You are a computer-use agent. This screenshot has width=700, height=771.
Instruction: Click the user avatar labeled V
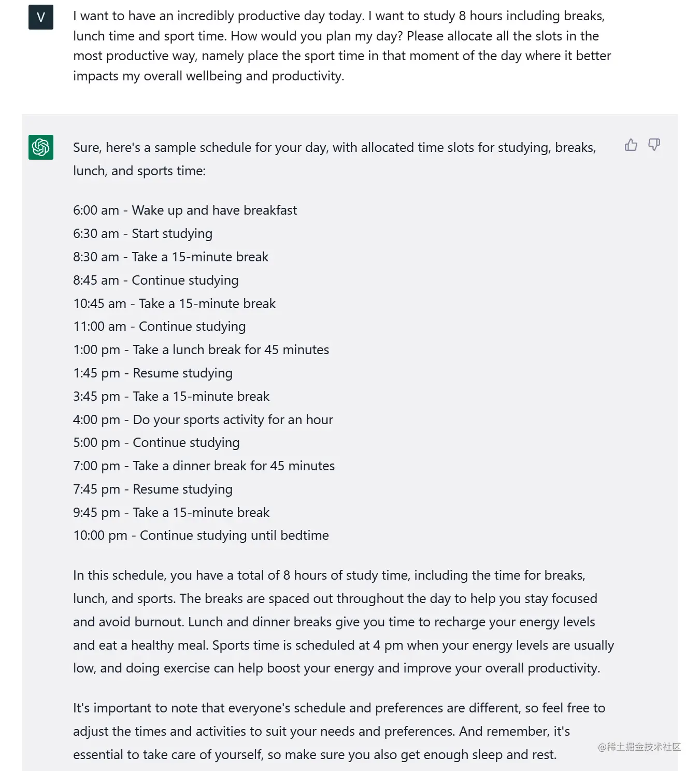click(x=41, y=18)
